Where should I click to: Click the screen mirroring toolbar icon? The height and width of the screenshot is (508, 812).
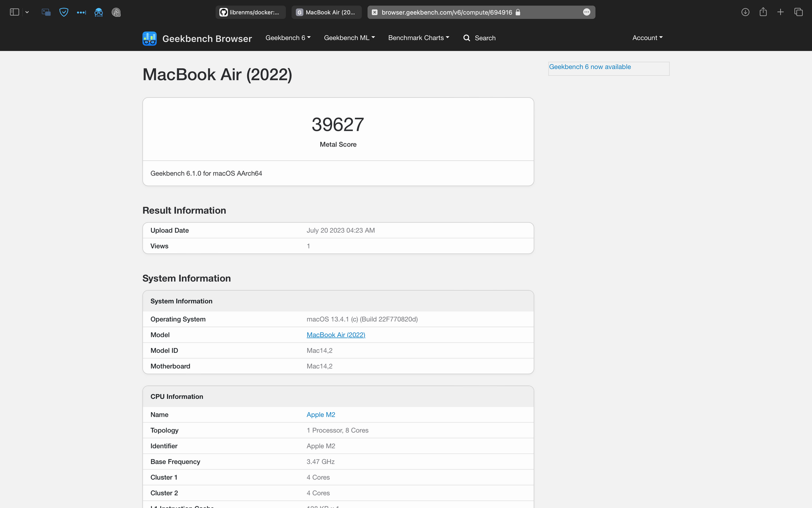(x=46, y=12)
